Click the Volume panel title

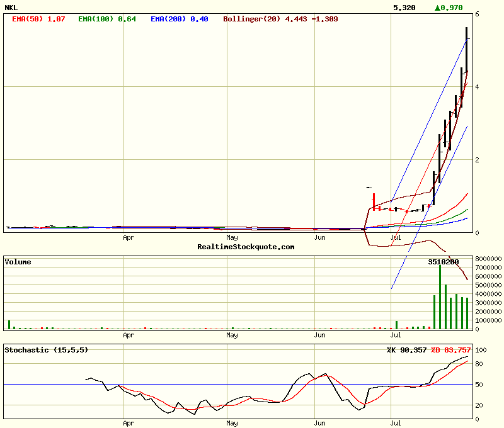coord(18,262)
